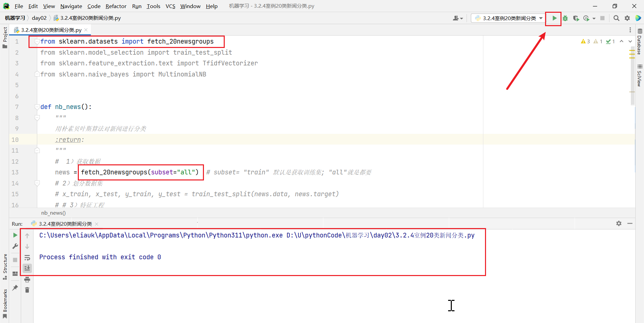Collapse the comment block fold at line 14

point(37,183)
